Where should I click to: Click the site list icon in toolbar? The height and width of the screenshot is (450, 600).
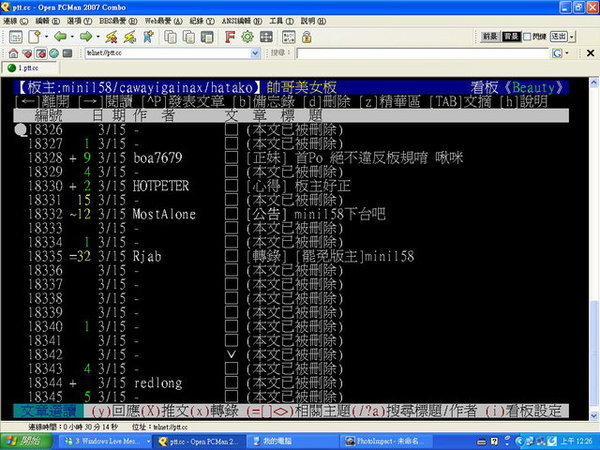pyautogui.click(x=16, y=37)
